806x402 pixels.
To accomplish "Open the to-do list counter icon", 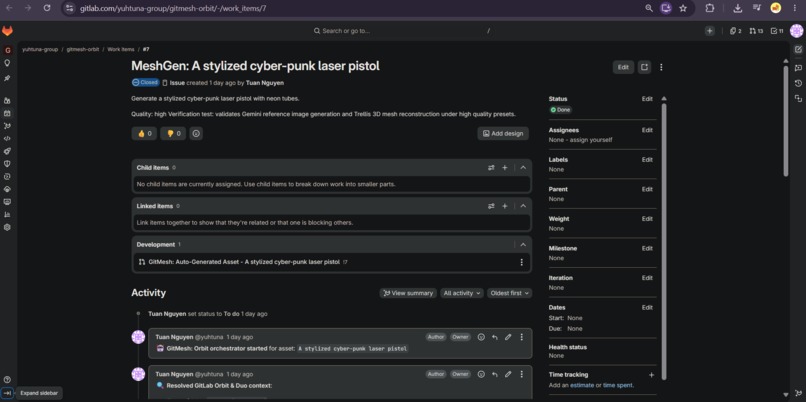I will pos(777,31).
